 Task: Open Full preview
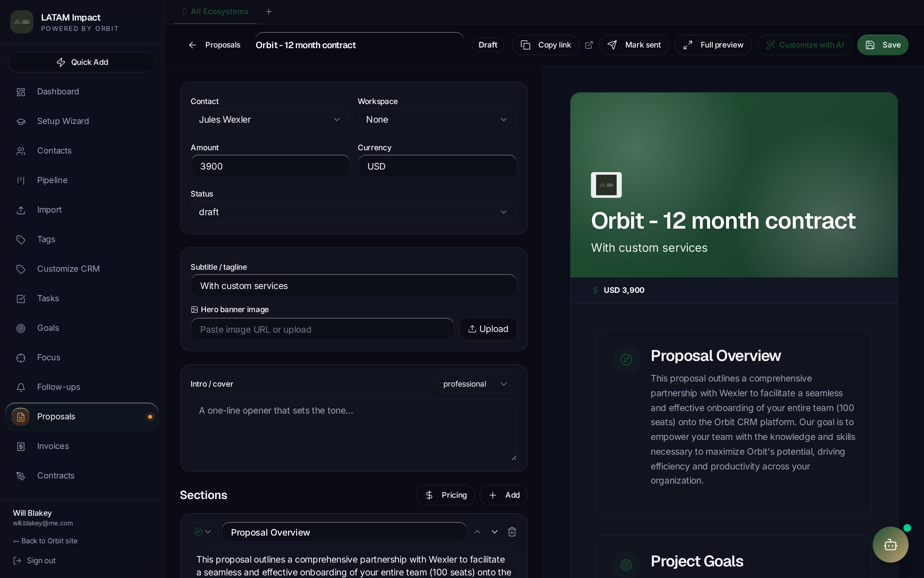[713, 45]
